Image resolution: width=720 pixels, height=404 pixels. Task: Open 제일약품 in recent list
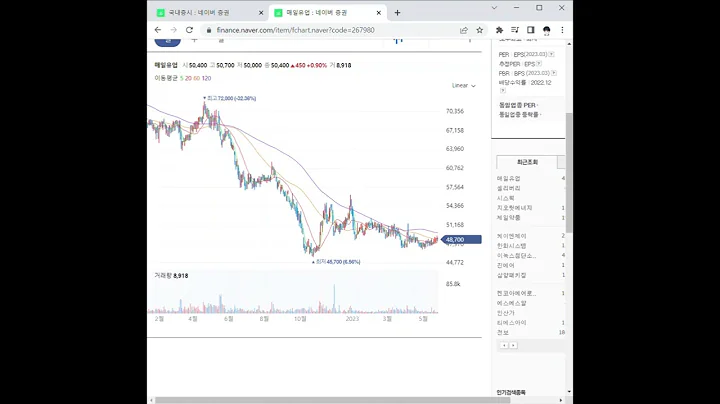(x=509, y=218)
